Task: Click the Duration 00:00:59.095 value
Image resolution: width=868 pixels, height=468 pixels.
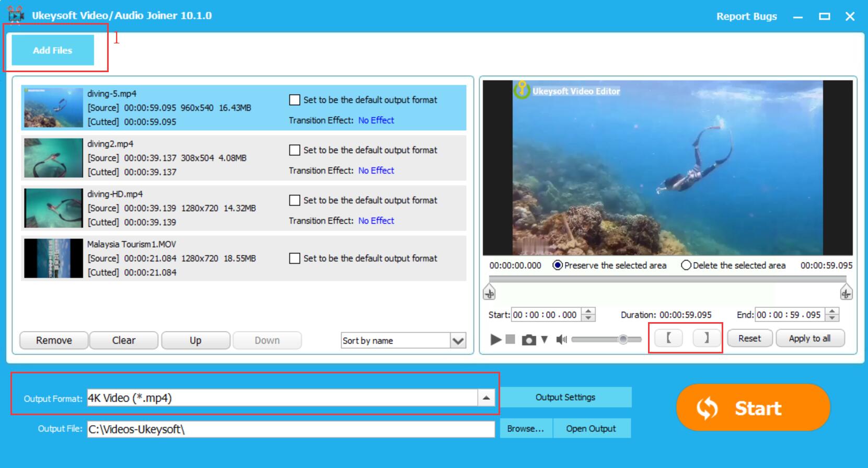Action: (686, 315)
